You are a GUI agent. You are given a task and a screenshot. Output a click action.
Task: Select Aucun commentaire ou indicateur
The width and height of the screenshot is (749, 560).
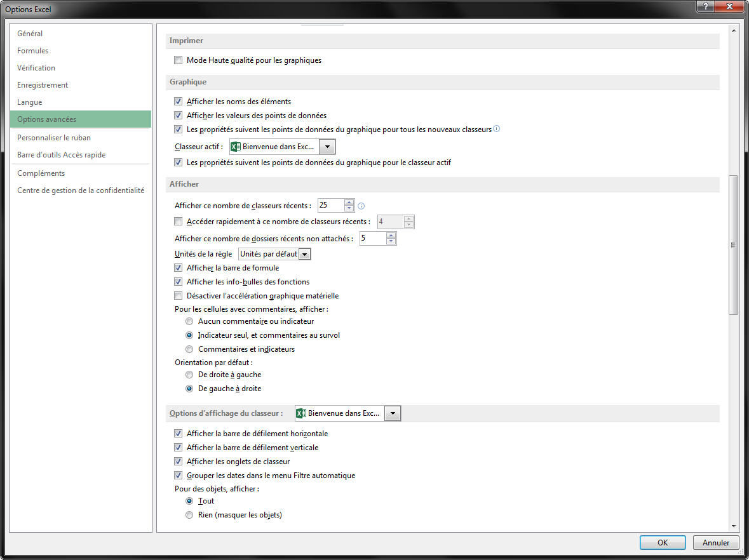click(x=190, y=321)
